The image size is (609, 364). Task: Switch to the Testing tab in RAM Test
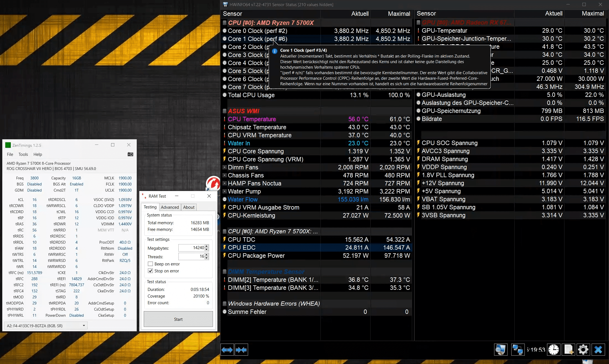point(150,207)
